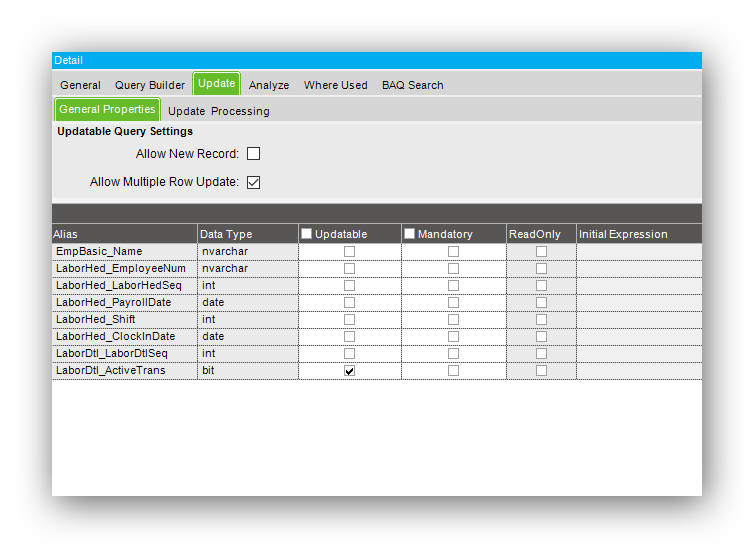Open the BAQ Search tab
The width and height of the screenshot is (754, 548).
(x=413, y=85)
